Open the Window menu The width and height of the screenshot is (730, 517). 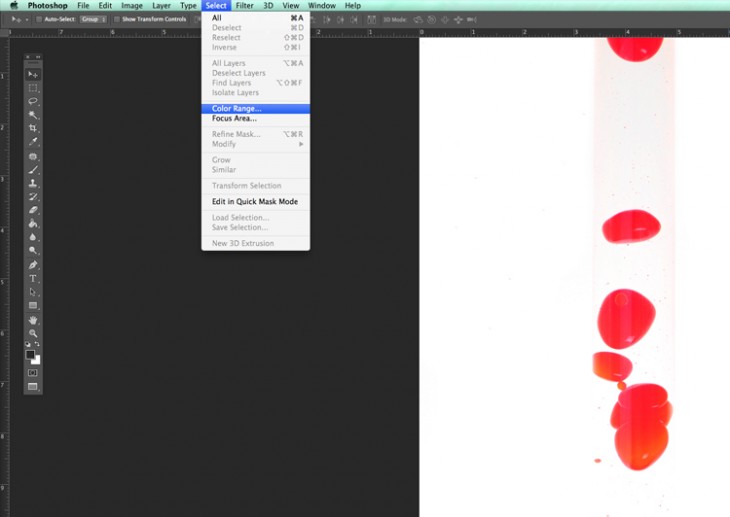tap(322, 6)
